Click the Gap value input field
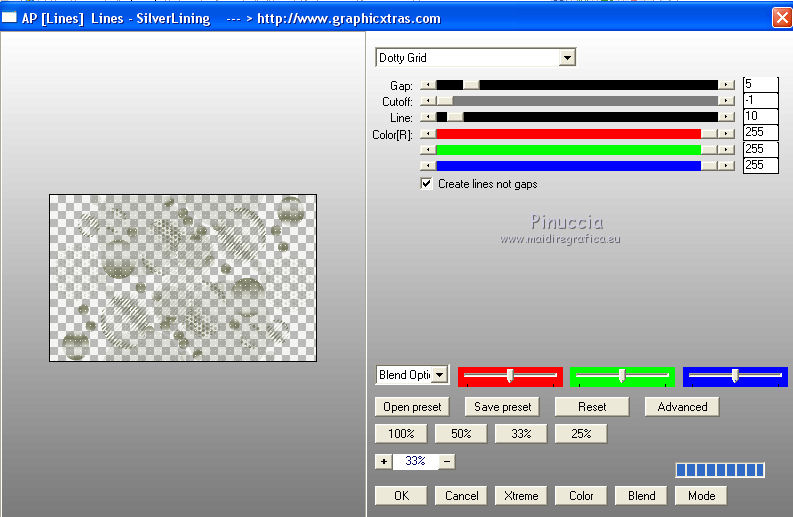Image resolution: width=793 pixels, height=517 pixels. point(760,85)
